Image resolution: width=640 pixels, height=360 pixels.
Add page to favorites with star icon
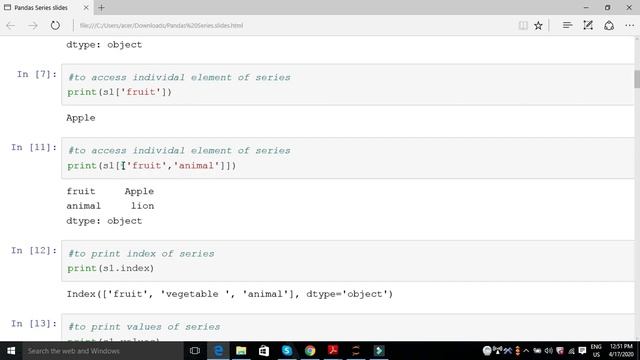(x=538, y=25)
